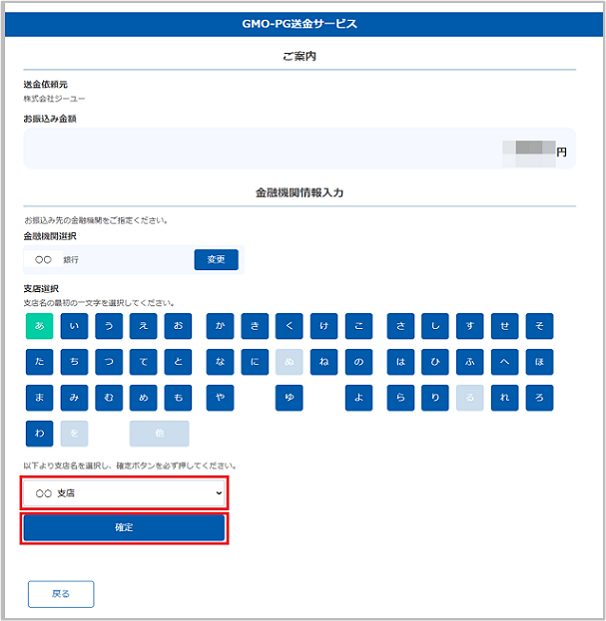This screenshot has width=606, height=621.
Task: Choose the さ kana button
Action: tap(401, 326)
